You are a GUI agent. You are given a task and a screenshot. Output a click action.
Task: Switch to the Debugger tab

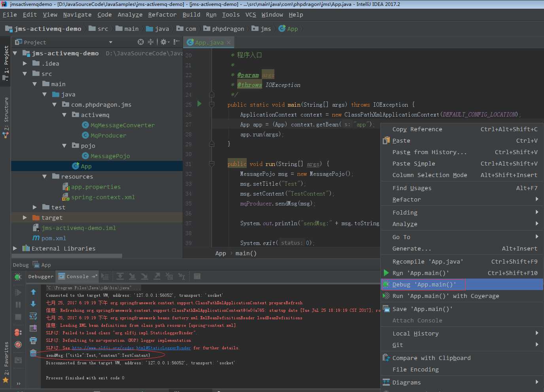[x=41, y=277]
